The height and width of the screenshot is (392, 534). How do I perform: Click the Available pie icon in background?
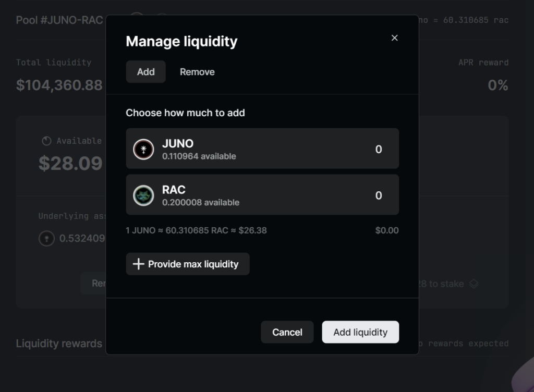tap(46, 141)
